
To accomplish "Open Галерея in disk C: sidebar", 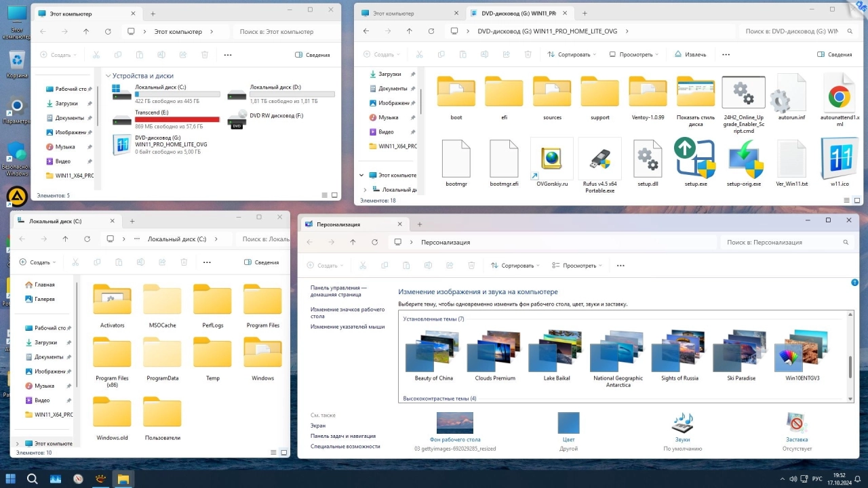I will pos(45,299).
